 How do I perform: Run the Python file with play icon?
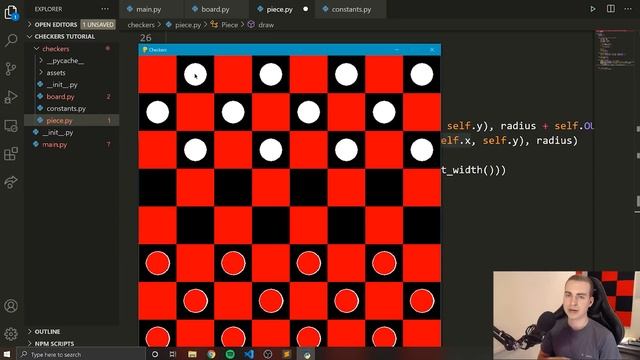(x=593, y=9)
